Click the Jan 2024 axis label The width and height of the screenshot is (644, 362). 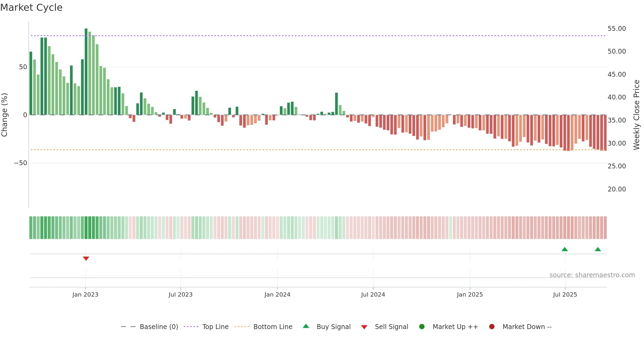point(277,294)
